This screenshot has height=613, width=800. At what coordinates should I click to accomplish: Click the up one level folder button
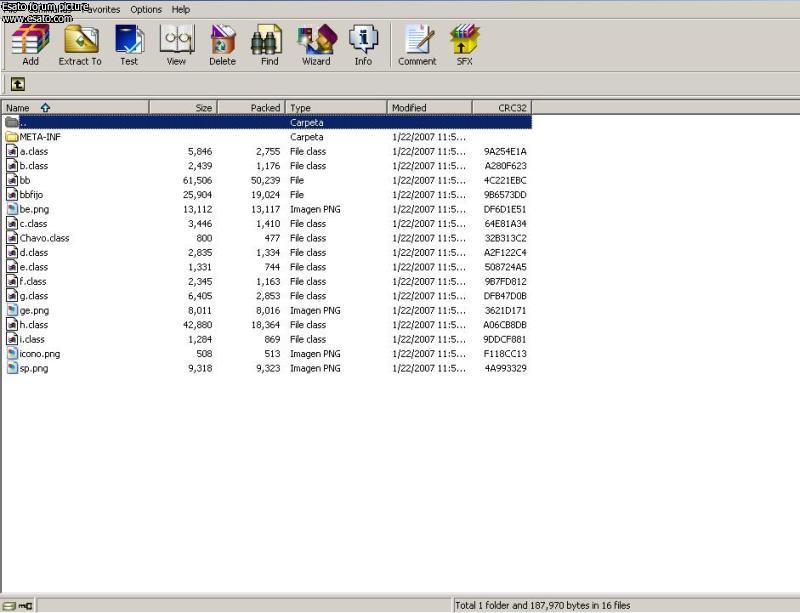[x=17, y=84]
